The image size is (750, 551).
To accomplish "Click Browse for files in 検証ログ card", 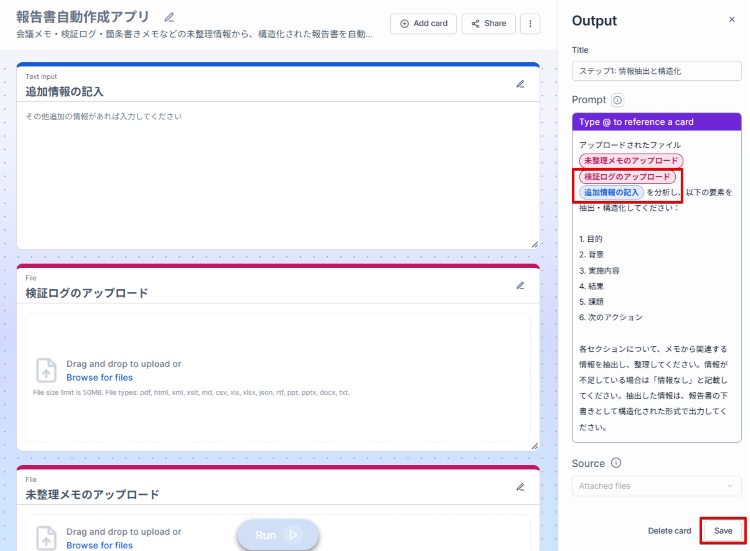I will coord(99,378).
